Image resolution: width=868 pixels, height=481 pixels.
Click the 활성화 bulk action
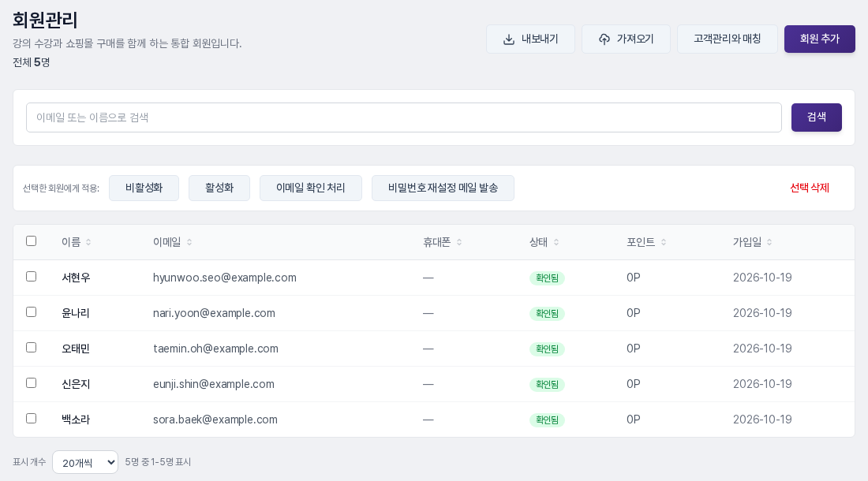click(219, 188)
